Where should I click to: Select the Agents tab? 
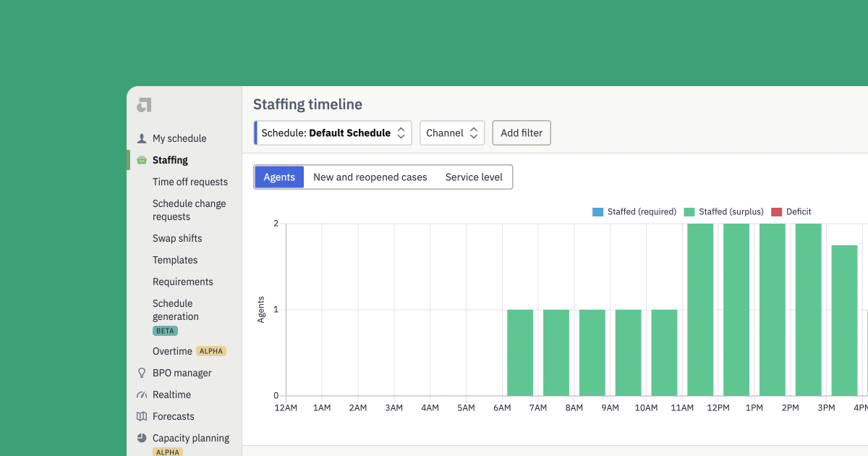(x=278, y=177)
